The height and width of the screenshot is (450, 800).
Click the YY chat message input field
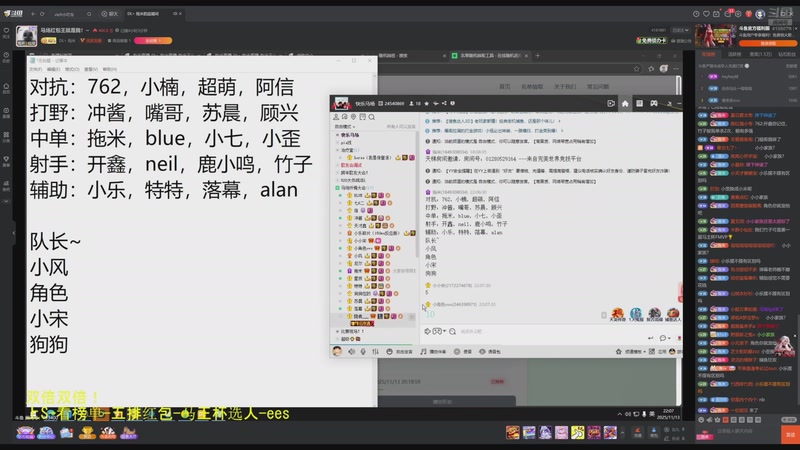point(551,332)
